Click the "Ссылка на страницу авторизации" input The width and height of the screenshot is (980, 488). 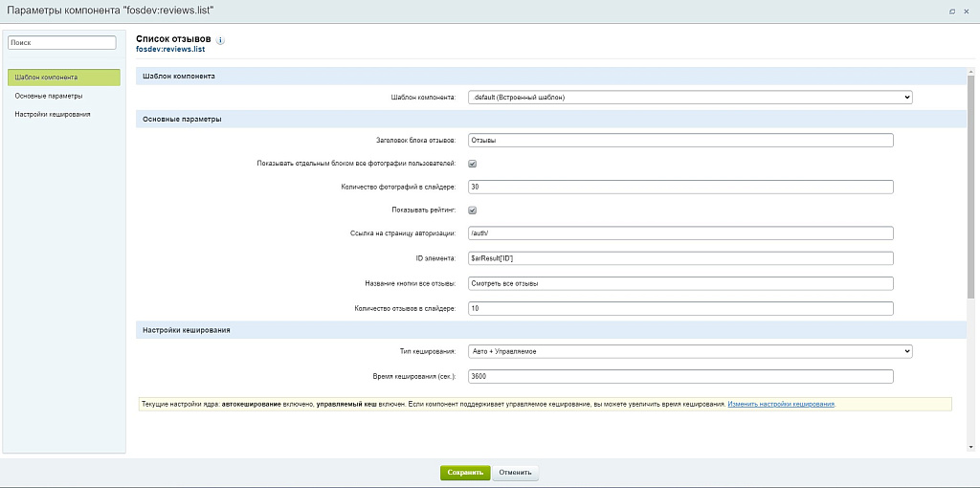[680, 233]
